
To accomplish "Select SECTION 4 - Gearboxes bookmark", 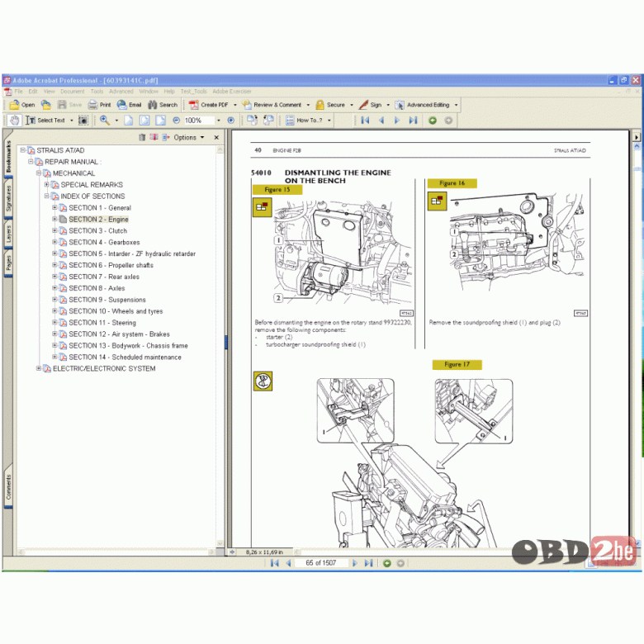I will [x=104, y=242].
